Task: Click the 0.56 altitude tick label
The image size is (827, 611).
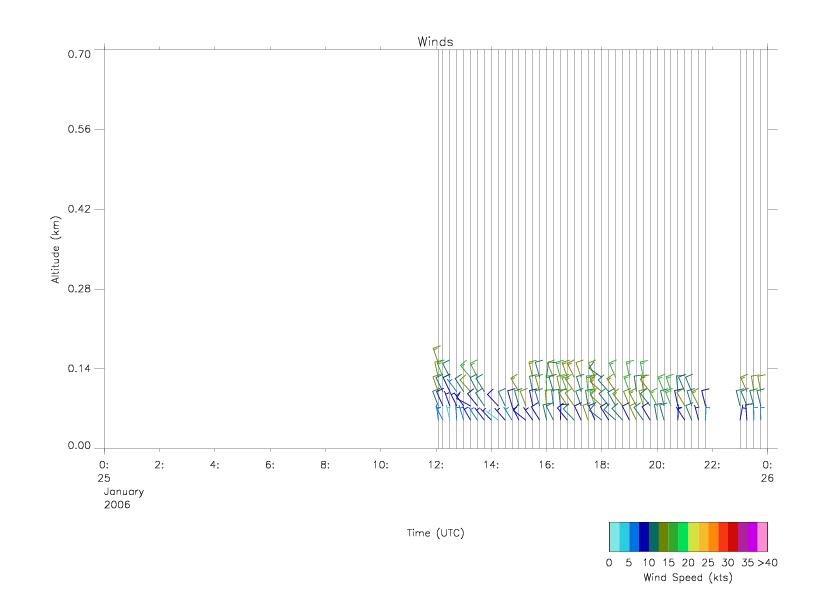Action: [x=79, y=129]
